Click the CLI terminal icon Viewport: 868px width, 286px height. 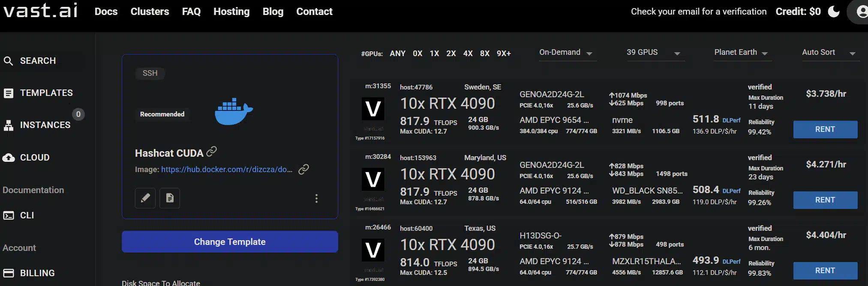coord(8,215)
